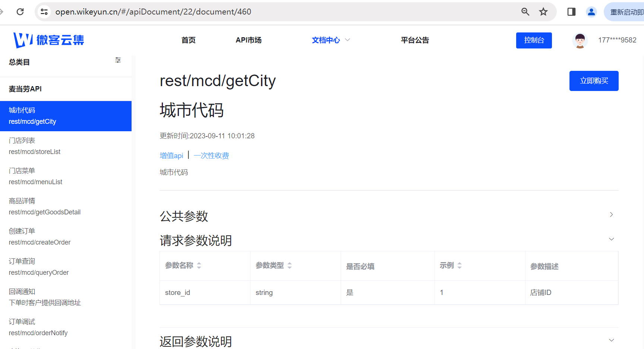Select 订单调试 rest/mcd/orderNotify sidebar item
The image size is (644, 349).
click(x=66, y=327)
